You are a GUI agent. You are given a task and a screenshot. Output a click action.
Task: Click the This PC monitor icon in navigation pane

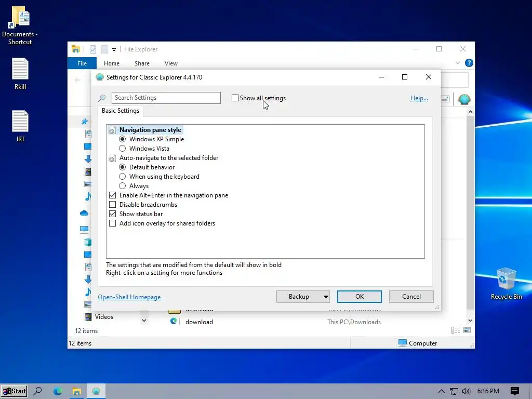coord(84,229)
